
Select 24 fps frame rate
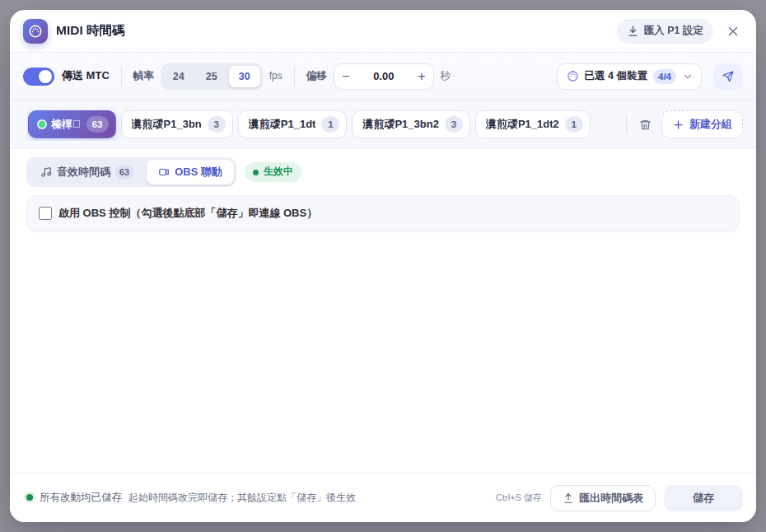click(178, 77)
